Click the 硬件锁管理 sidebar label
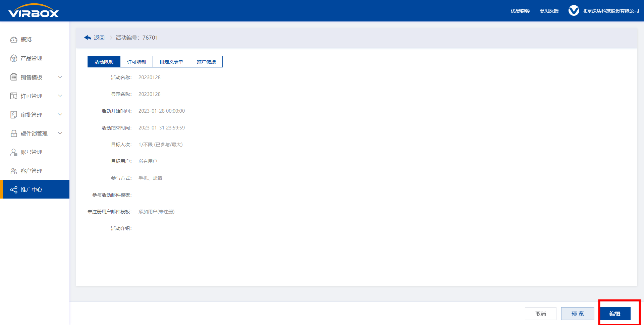The height and width of the screenshot is (325, 644). coord(34,134)
